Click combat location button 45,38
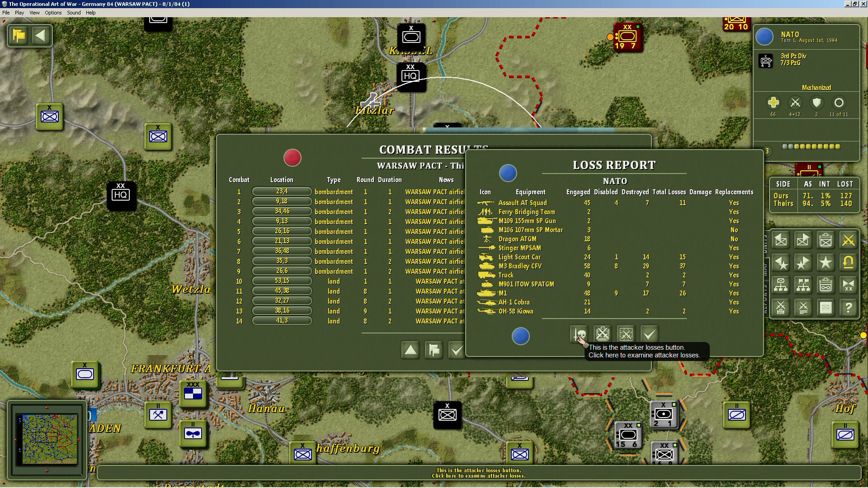868x488 pixels. pos(282,291)
